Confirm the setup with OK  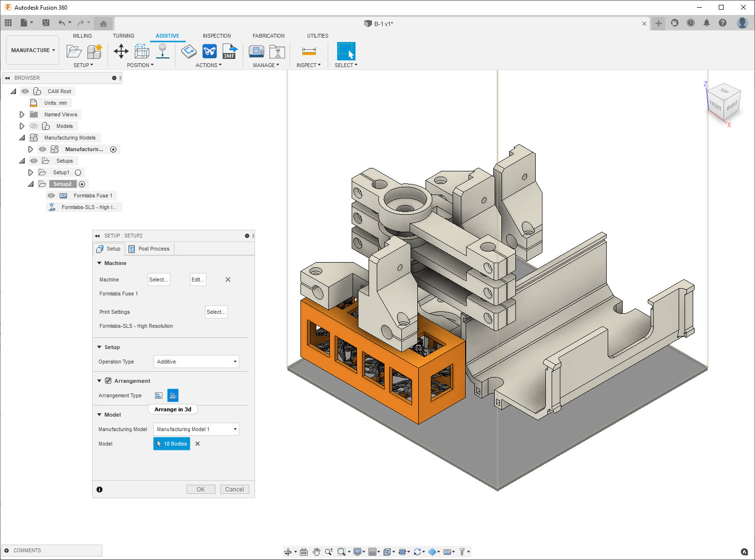201,489
